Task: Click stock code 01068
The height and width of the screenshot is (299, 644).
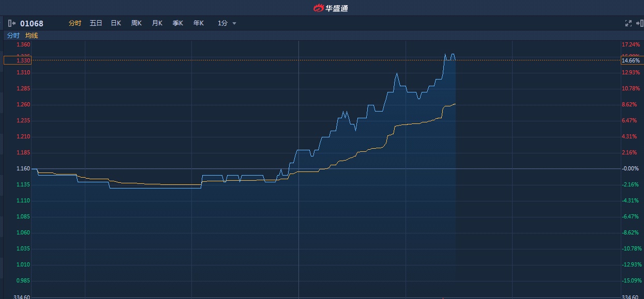Action: [32, 23]
